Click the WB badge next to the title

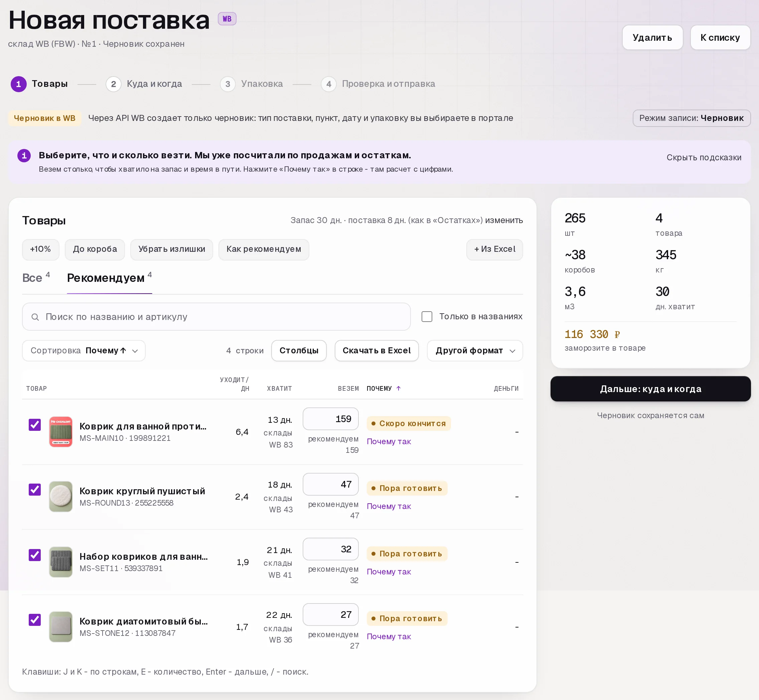(x=227, y=19)
